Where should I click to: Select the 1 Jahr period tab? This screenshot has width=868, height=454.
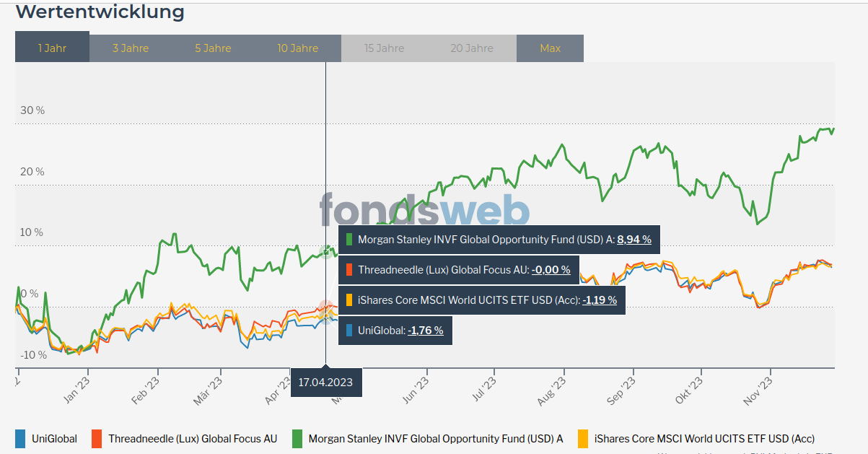52,48
